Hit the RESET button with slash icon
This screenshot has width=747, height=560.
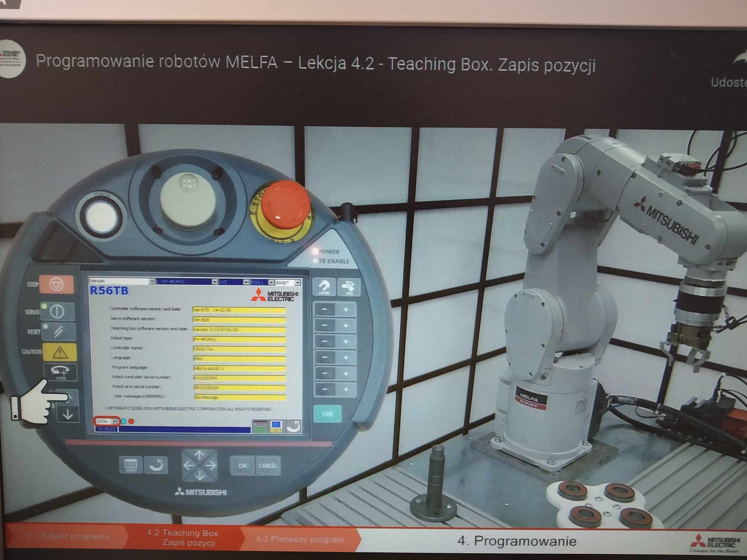coord(59,332)
